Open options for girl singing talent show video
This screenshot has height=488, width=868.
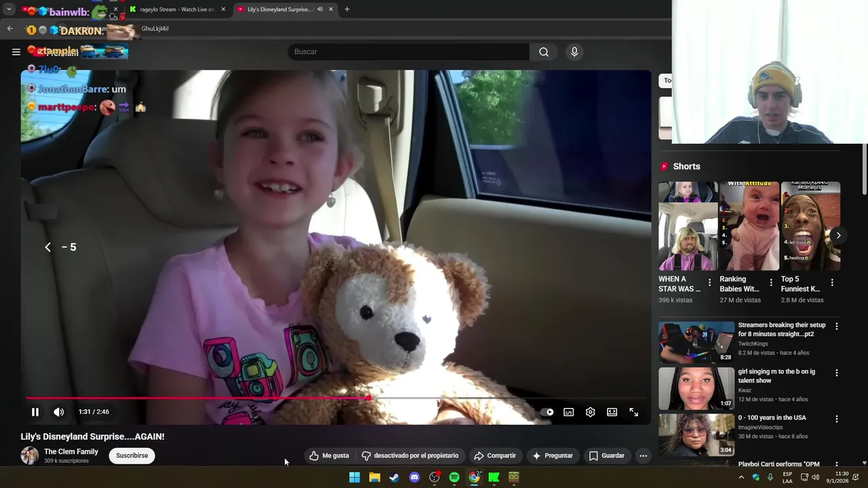point(837,373)
